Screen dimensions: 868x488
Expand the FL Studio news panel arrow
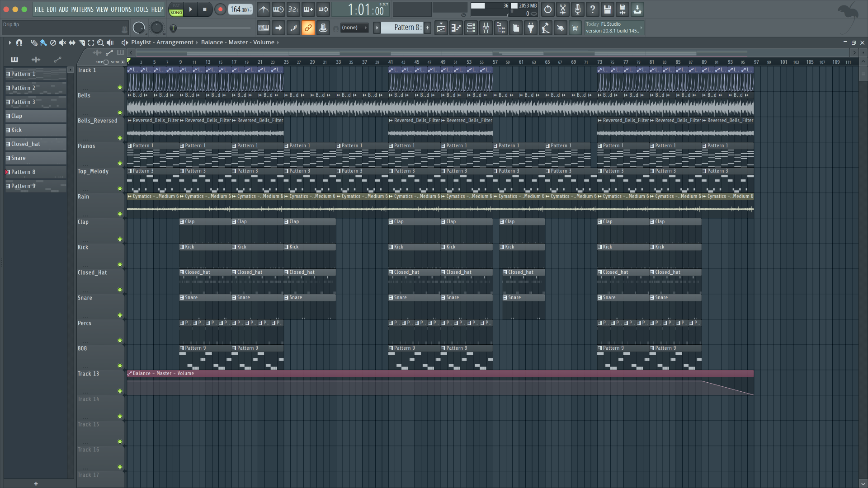641,28
